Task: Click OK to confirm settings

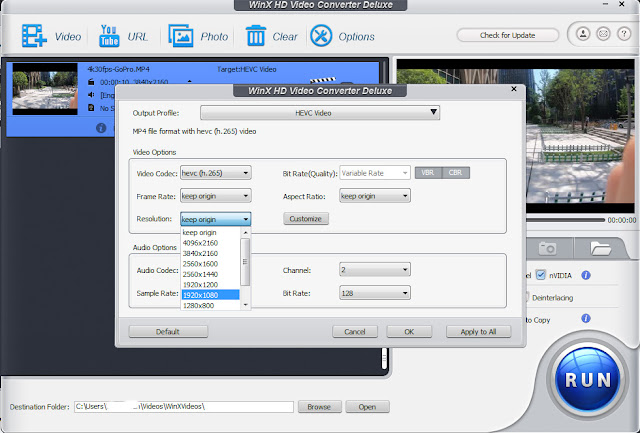Action: coord(409,331)
